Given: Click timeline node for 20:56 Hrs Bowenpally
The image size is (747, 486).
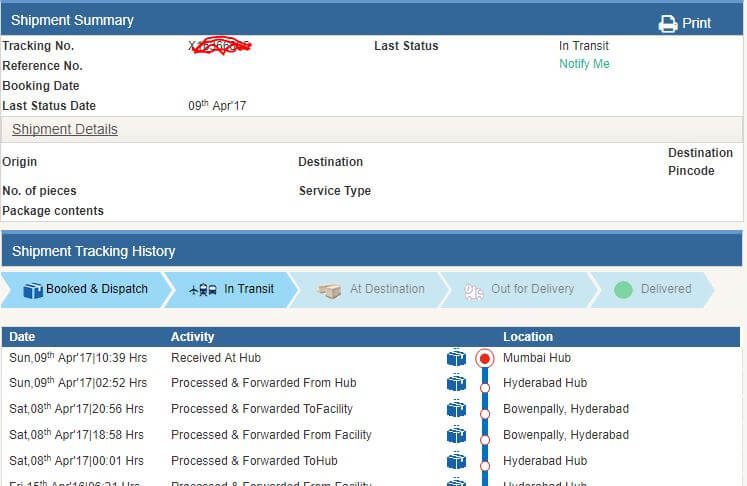Looking at the screenshot, I should pos(485,414).
